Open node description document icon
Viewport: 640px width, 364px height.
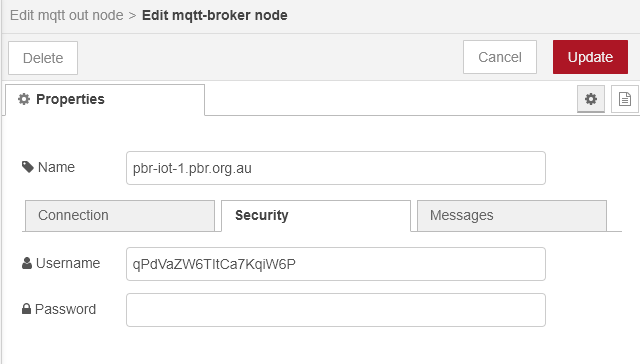[624, 99]
